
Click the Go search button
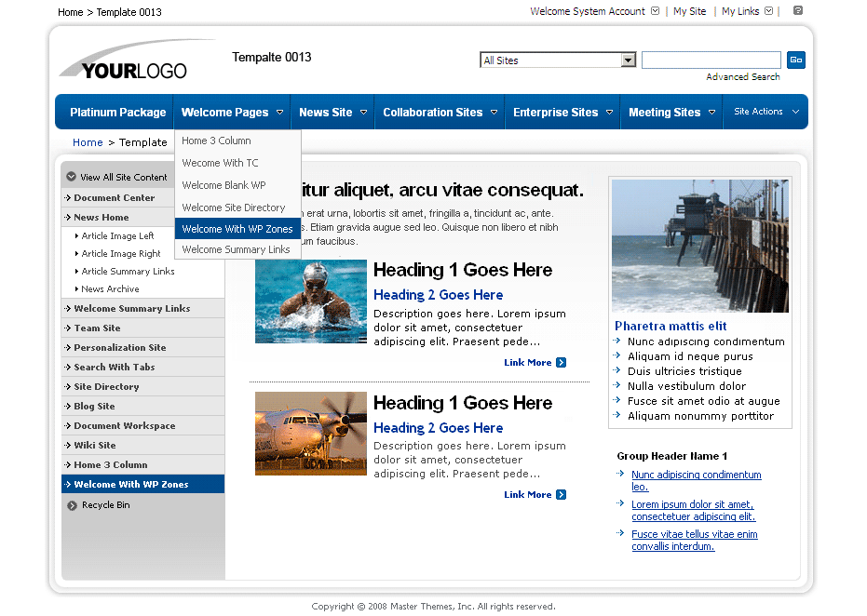click(x=795, y=60)
